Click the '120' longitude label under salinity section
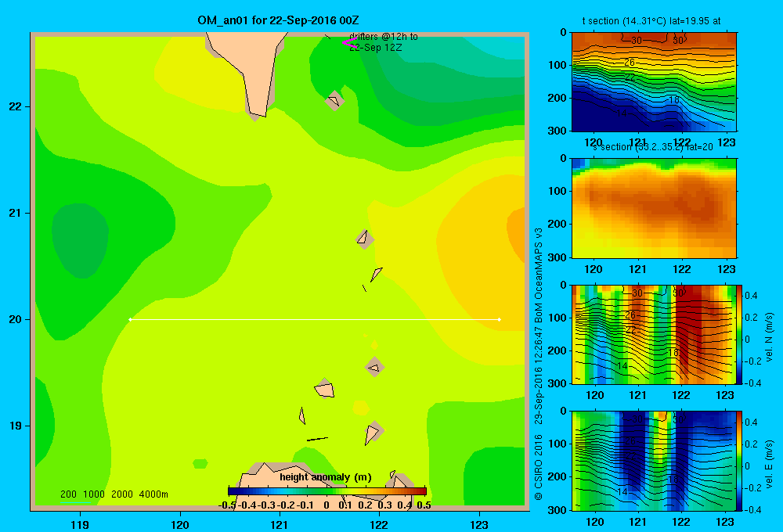This screenshot has width=783, height=532. (594, 269)
